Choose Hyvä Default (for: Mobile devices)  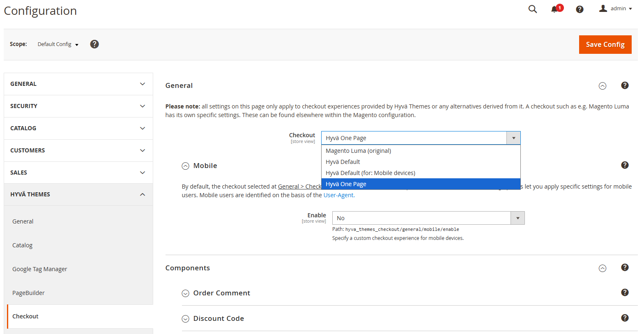[x=370, y=173]
